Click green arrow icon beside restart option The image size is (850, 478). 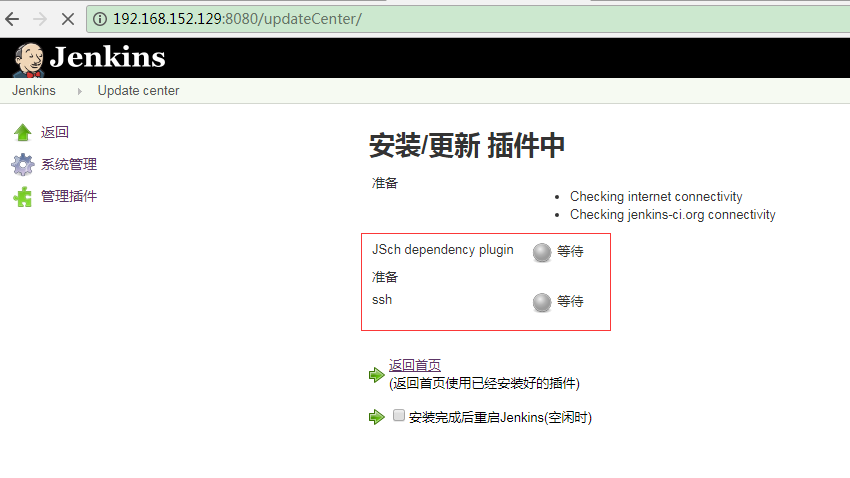tap(376, 417)
